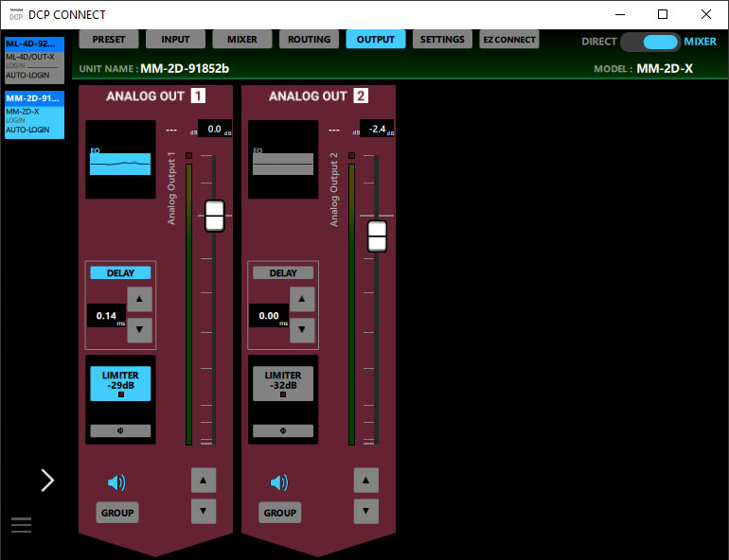This screenshot has height=560, width=729.
Task: Go to the ROUTING tab
Action: pos(309,40)
